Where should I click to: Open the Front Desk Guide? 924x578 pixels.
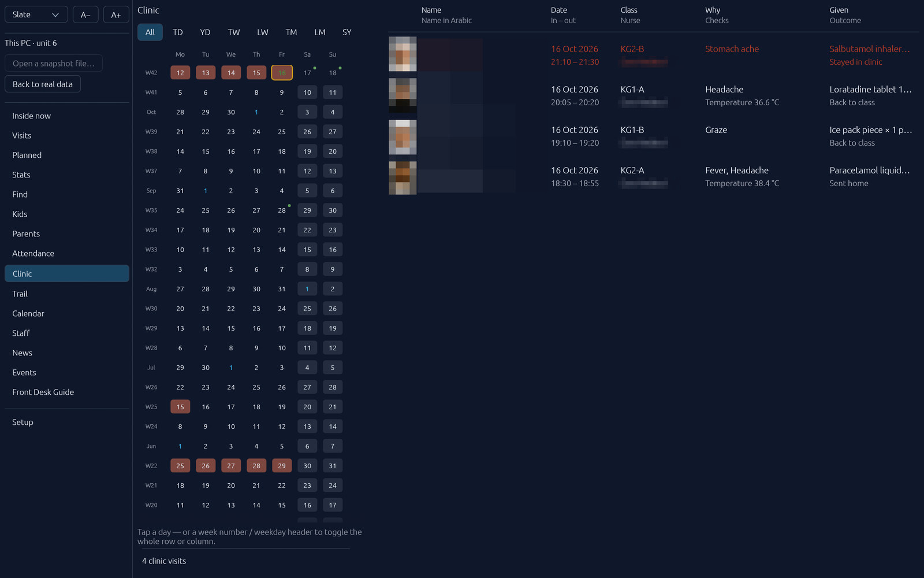(66, 392)
